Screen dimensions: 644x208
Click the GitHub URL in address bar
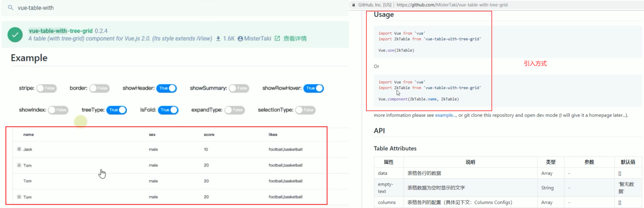coord(452,5)
